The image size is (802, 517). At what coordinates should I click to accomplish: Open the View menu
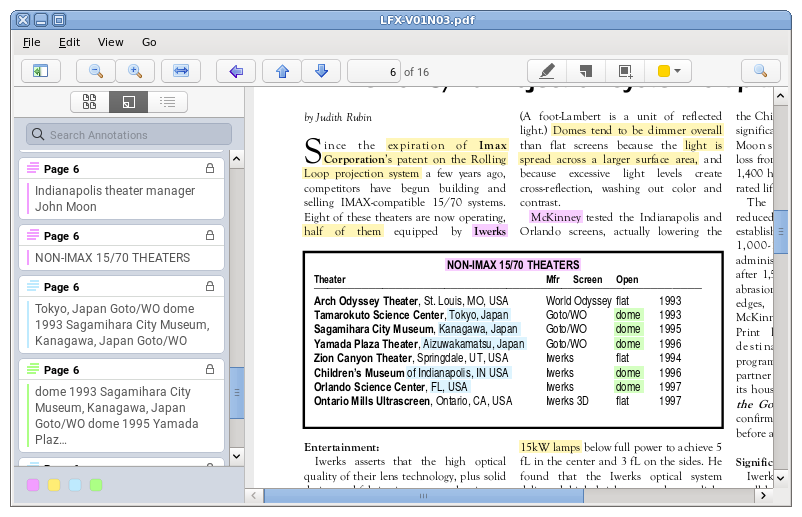tap(111, 42)
